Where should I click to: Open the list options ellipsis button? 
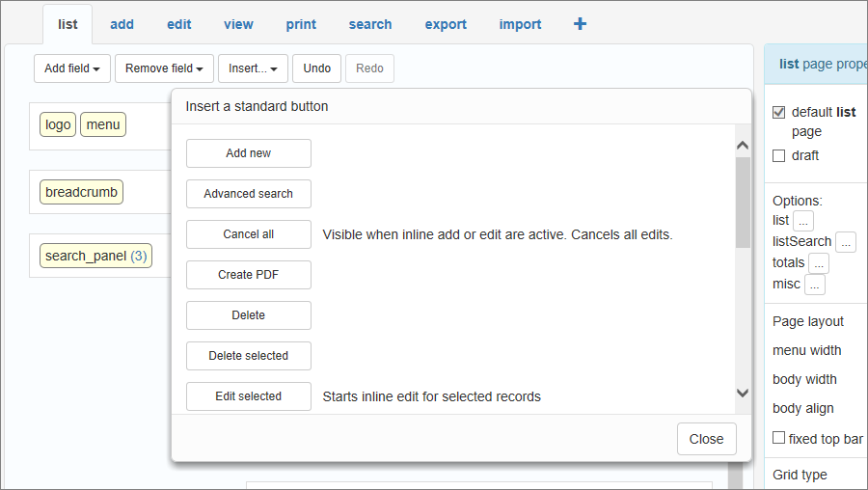tap(803, 221)
